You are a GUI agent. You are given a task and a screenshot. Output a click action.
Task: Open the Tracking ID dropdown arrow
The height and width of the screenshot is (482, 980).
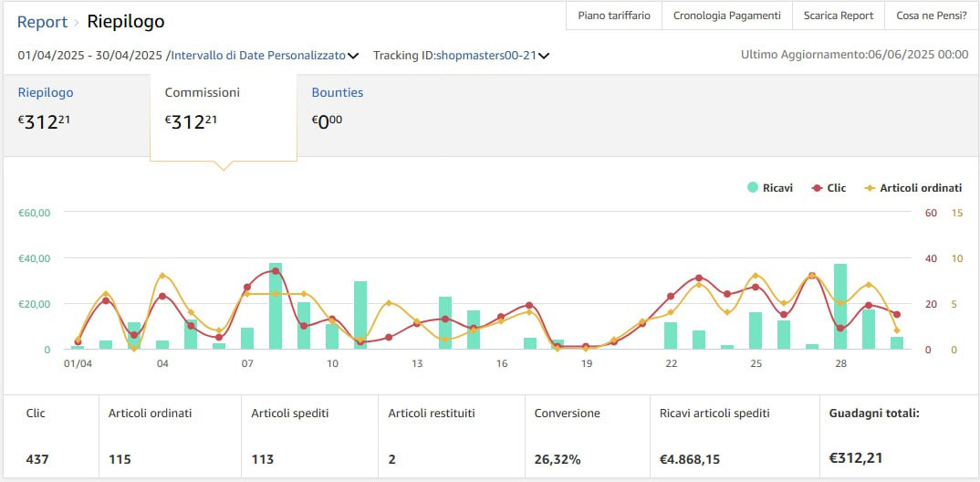pyautogui.click(x=544, y=56)
